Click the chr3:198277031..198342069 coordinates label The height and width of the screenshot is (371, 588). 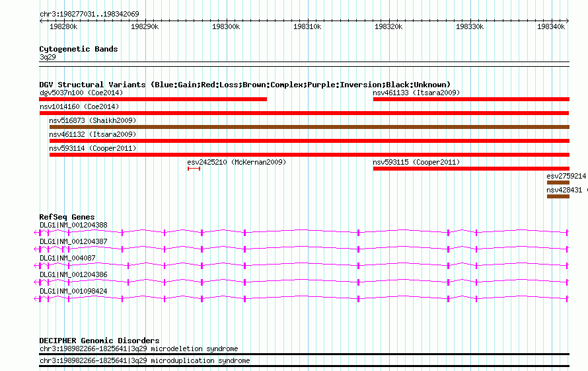click(x=89, y=14)
